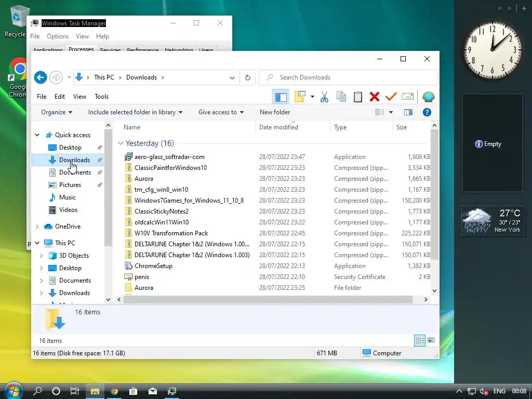Expand the 3D Objects tree node
532x399 pixels.
[42, 256]
